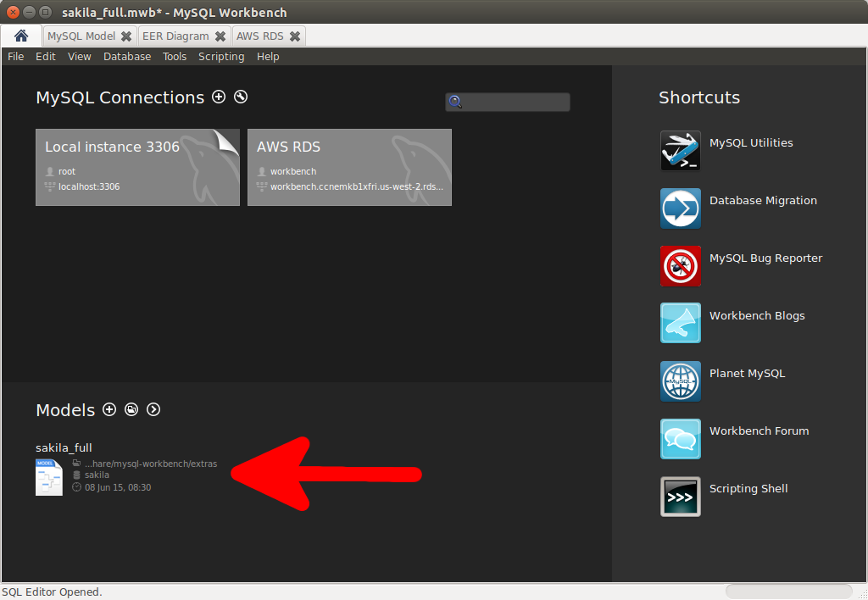The height and width of the screenshot is (600, 868).
Task: Click the MySQL Utilities label
Action: (x=751, y=143)
